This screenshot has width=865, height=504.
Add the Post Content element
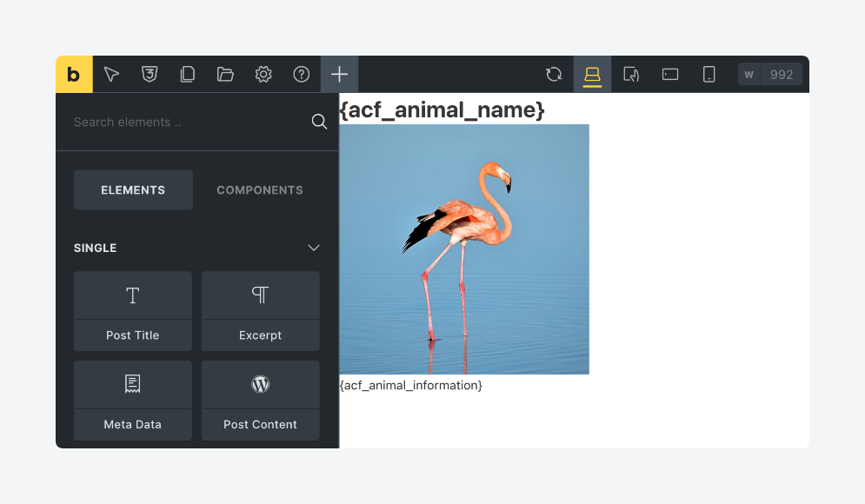point(261,401)
